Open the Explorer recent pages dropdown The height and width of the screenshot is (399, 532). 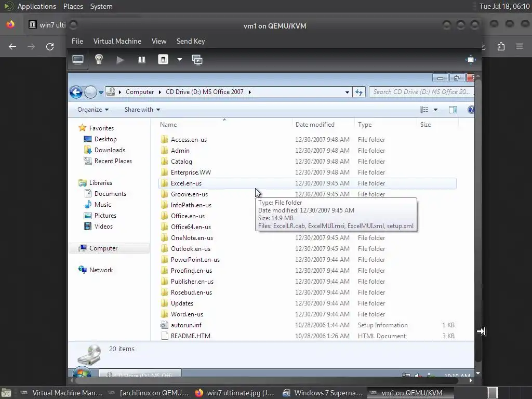[x=101, y=92]
